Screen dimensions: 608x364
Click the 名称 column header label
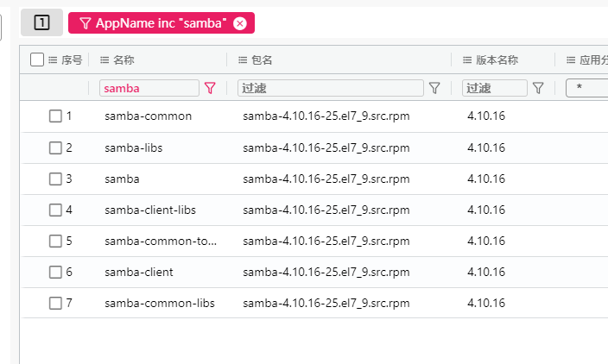(x=123, y=60)
